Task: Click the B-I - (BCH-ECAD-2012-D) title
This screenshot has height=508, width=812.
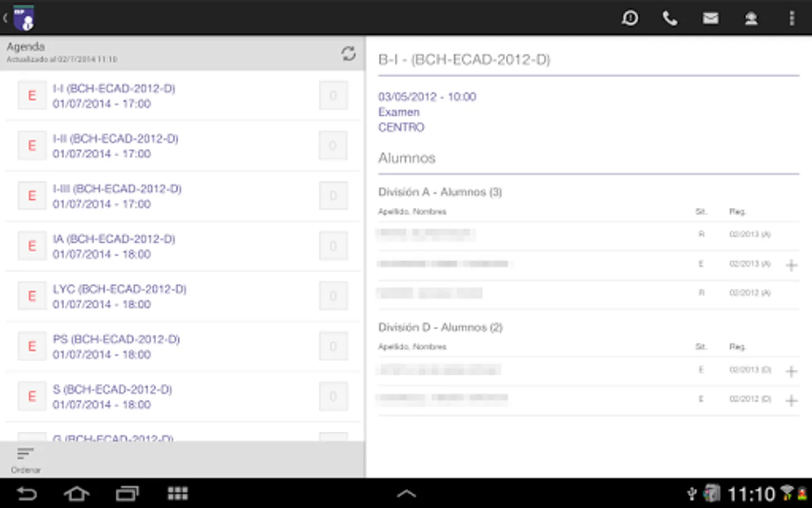Action: (464, 59)
